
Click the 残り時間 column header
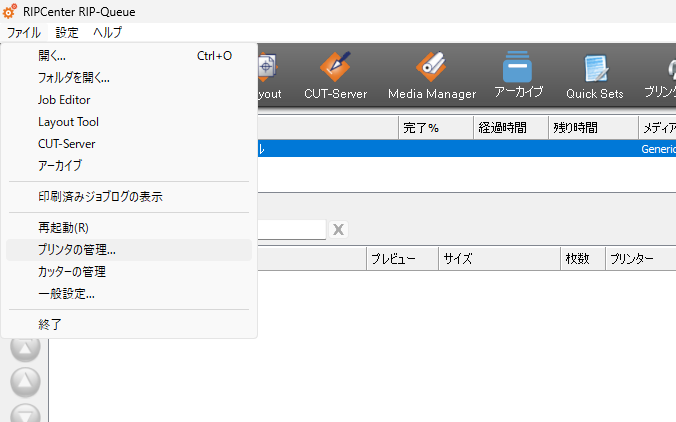[x=593, y=128]
